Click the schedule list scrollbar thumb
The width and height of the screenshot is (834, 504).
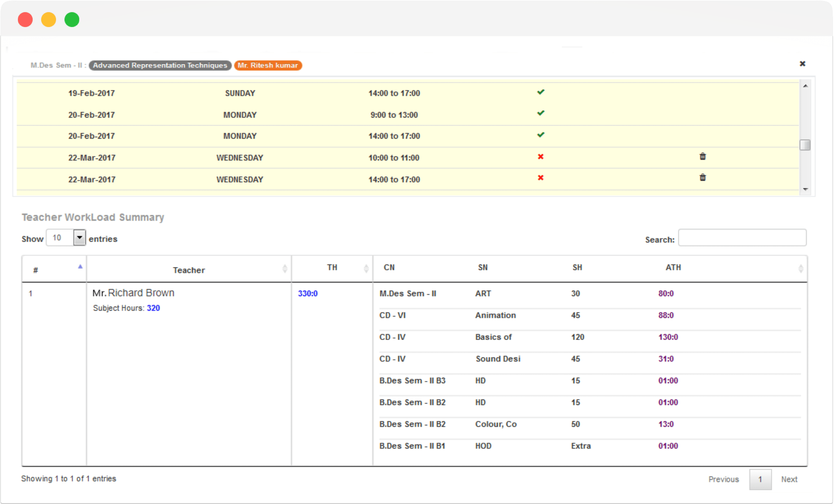(805, 145)
